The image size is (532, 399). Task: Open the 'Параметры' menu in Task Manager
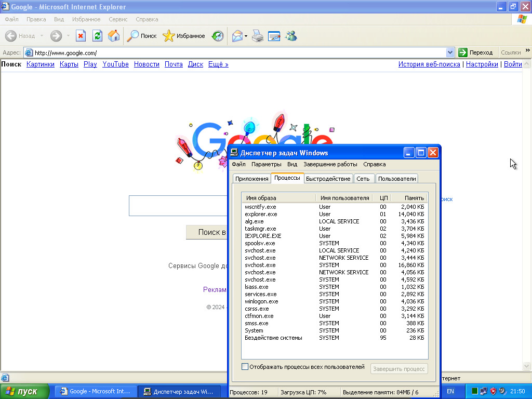point(267,164)
